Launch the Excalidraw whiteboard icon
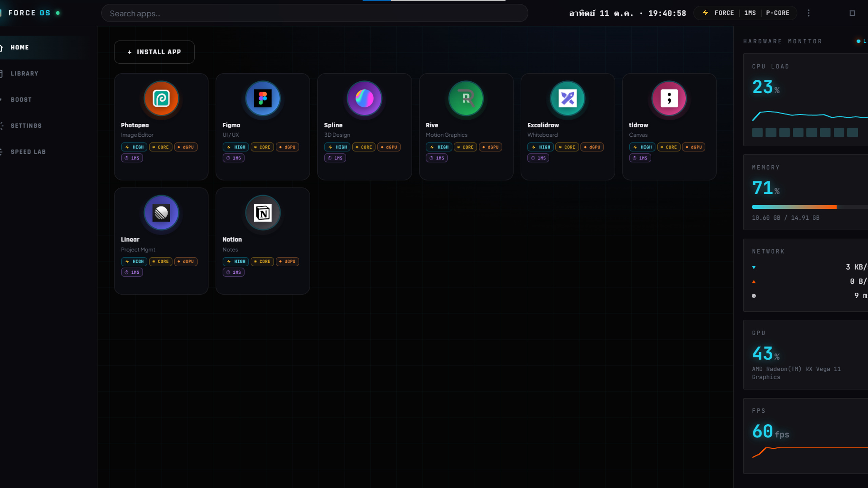This screenshot has width=868, height=488. pyautogui.click(x=567, y=98)
